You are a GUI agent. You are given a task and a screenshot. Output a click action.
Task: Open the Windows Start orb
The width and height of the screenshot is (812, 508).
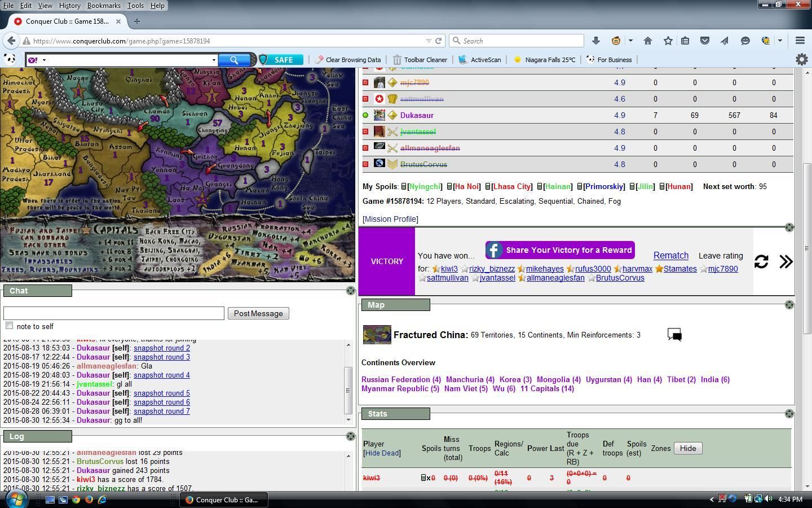pyautogui.click(x=16, y=499)
